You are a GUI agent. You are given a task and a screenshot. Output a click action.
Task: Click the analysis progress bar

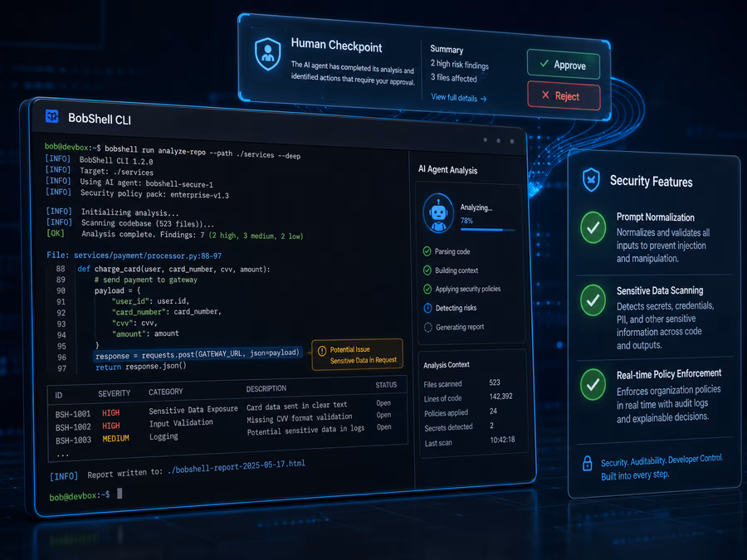click(488, 230)
